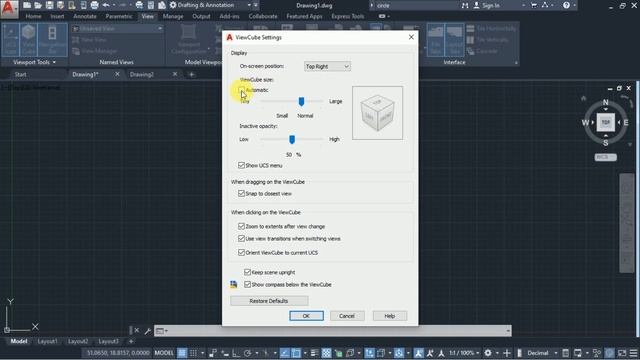Click the workspace switching gear in the status bar

pyautogui.click(x=488, y=353)
